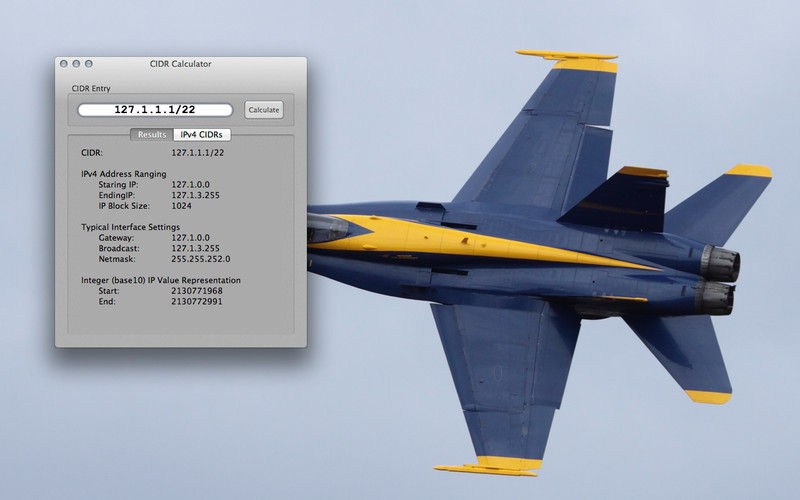Close the CIDR Calculator window
Viewport: 800px width, 500px height.
point(64,64)
